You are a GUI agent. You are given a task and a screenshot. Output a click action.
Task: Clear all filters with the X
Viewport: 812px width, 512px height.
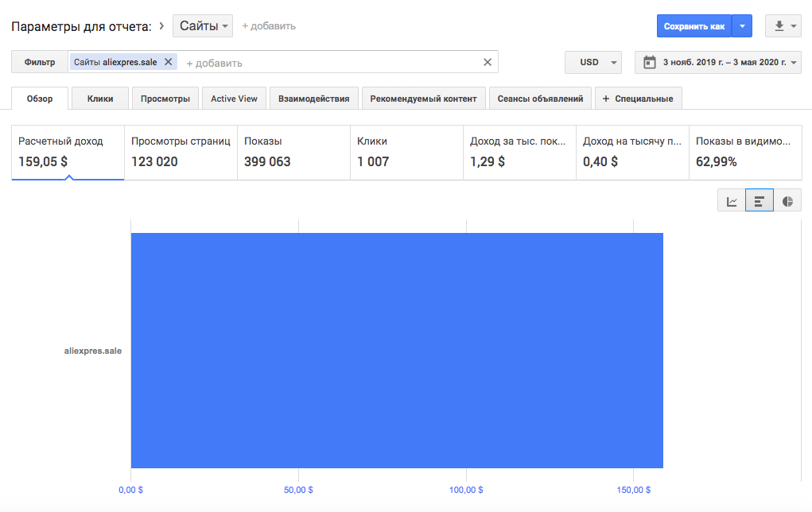tap(488, 62)
